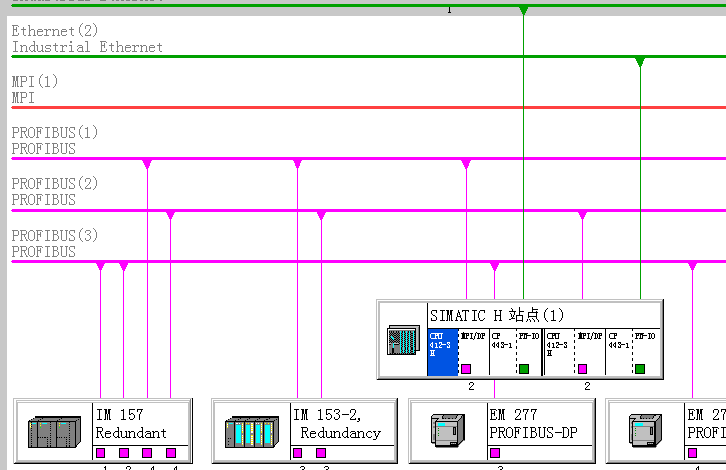This screenshot has width=726, height=470.
Task: Select MPI/DP magenta interface square in right rack
Action: [x=582, y=369]
